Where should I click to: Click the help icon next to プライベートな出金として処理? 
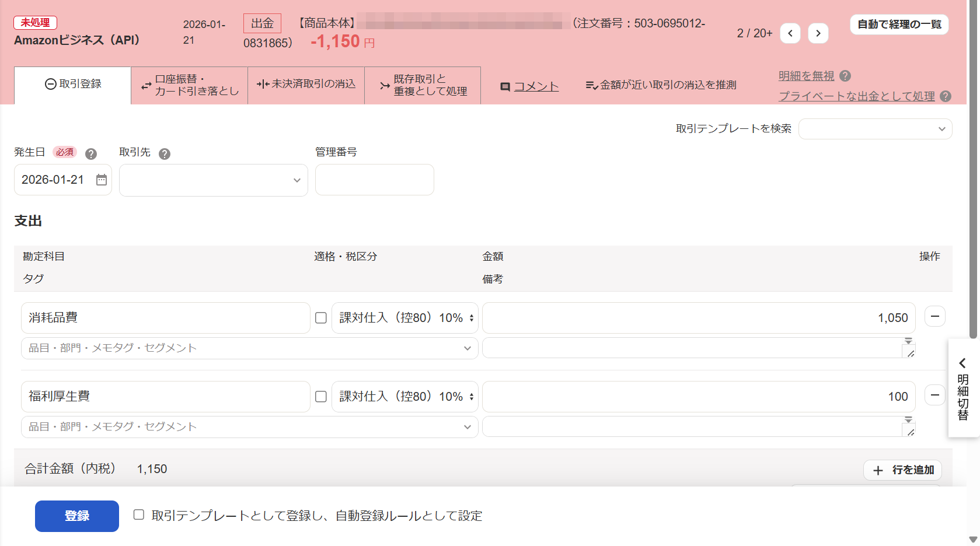946,96
